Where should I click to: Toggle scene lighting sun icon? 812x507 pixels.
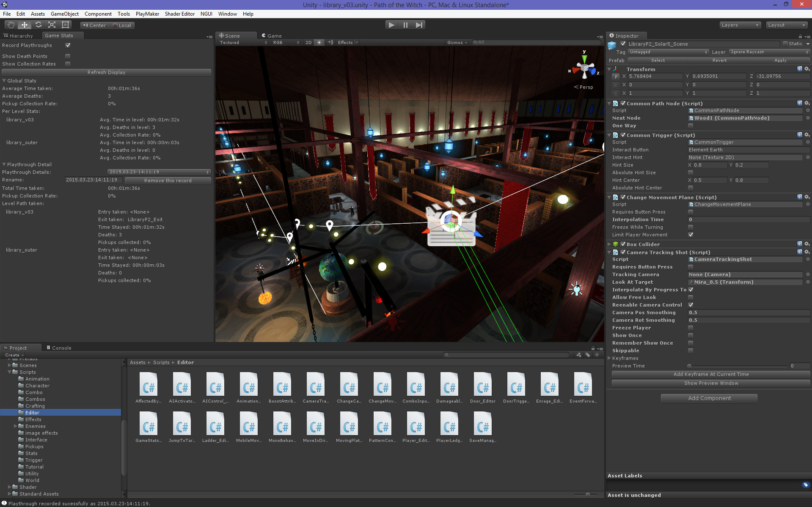click(x=319, y=42)
